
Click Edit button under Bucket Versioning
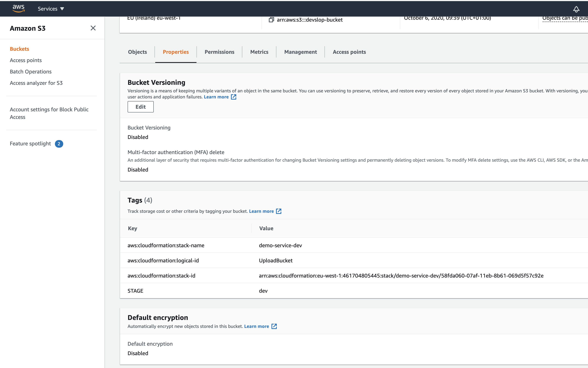coord(140,107)
